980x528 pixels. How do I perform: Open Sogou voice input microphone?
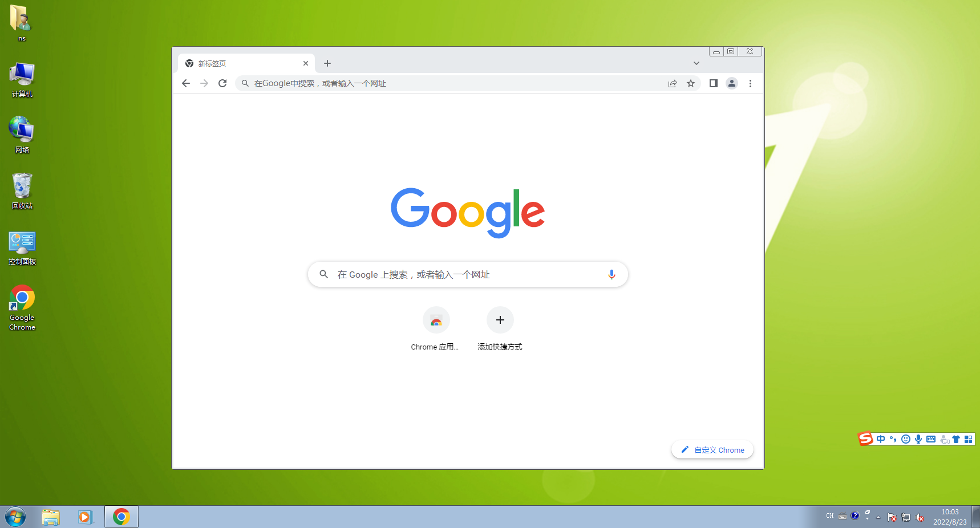point(918,439)
